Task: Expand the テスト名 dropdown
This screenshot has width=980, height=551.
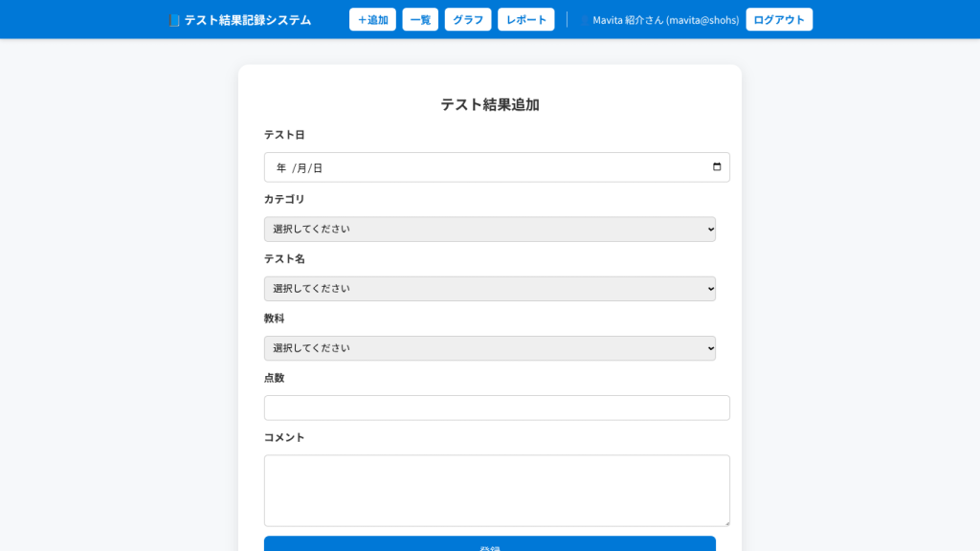Action: point(489,289)
